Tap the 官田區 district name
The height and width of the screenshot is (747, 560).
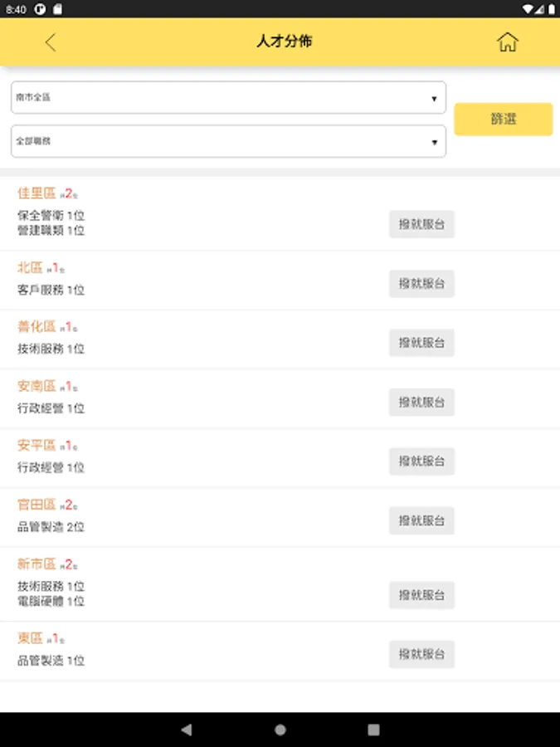(x=37, y=505)
